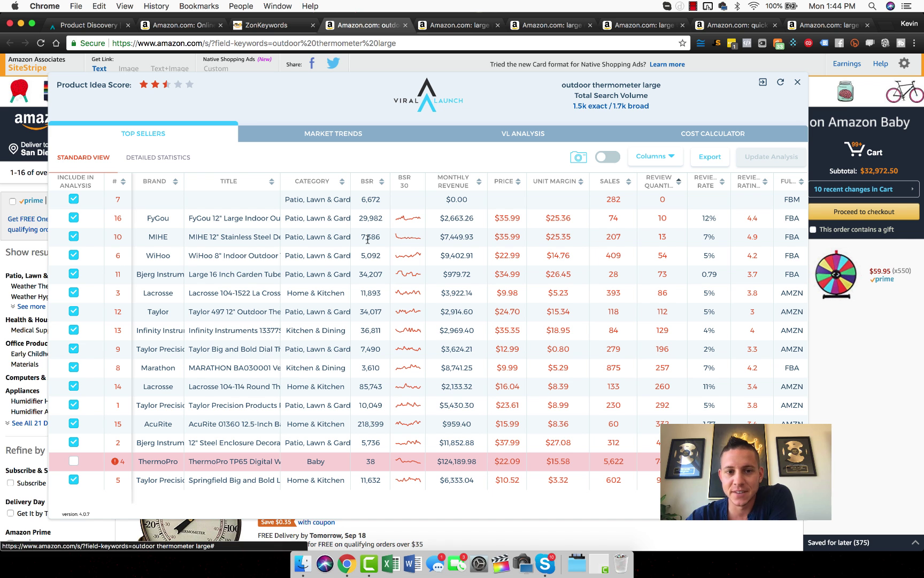Open Microsoft Excel from the dock

click(x=391, y=564)
